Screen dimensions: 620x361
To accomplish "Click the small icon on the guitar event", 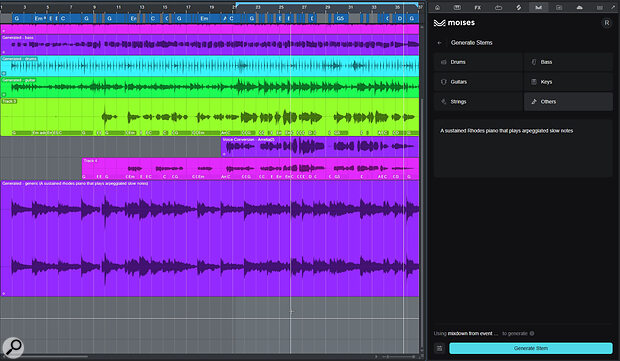I will tap(4, 94).
